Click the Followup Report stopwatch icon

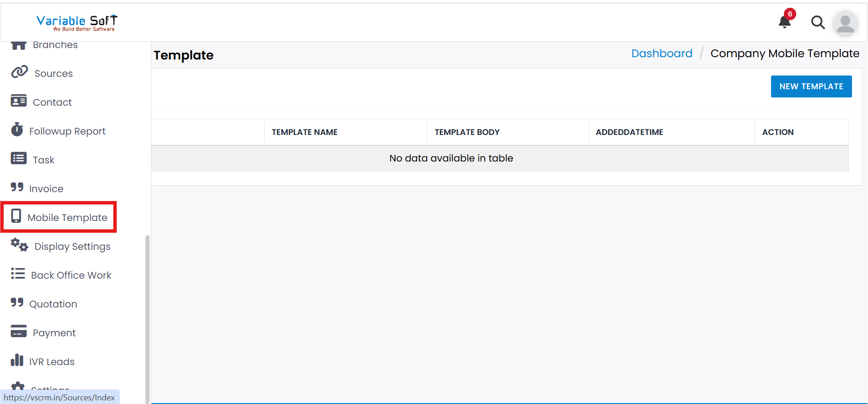tap(17, 130)
